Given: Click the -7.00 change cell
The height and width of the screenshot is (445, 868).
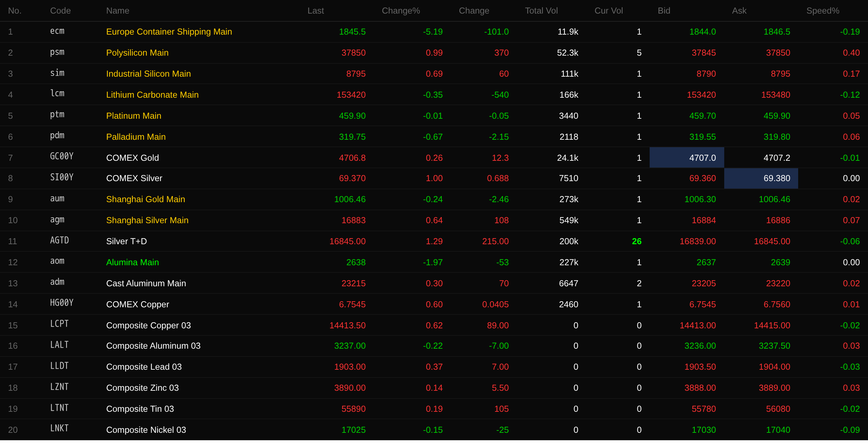Looking at the screenshot, I should (x=499, y=346).
